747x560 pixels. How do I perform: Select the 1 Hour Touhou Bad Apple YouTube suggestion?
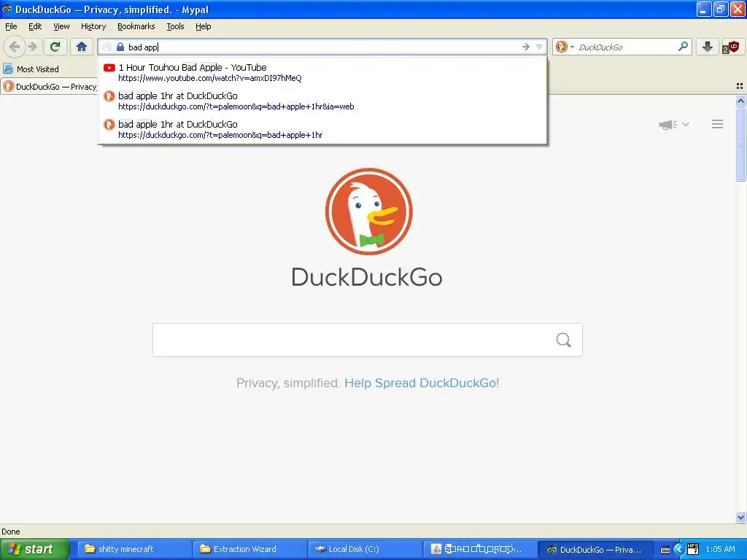[x=322, y=72]
